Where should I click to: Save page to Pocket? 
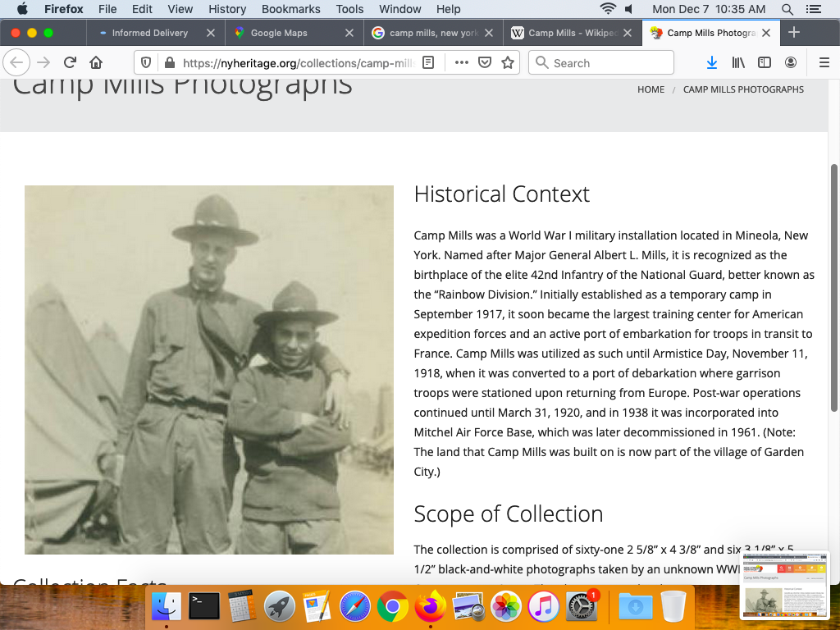click(x=485, y=62)
